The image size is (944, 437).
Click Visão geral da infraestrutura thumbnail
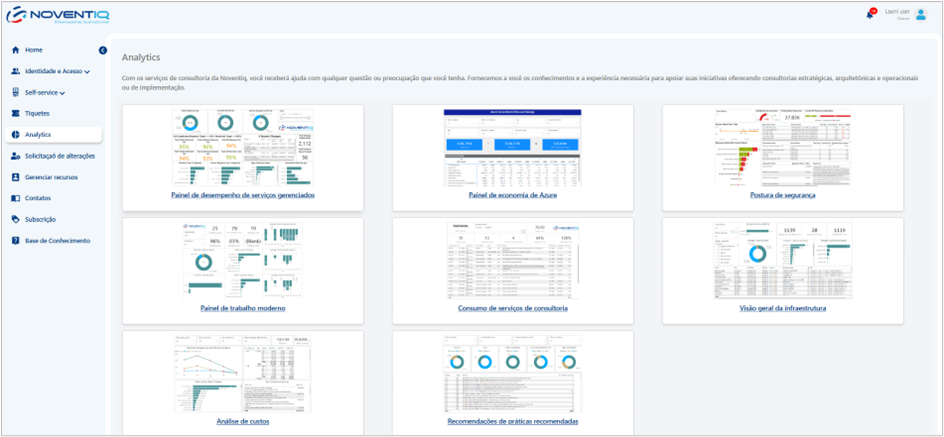coord(782,260)
